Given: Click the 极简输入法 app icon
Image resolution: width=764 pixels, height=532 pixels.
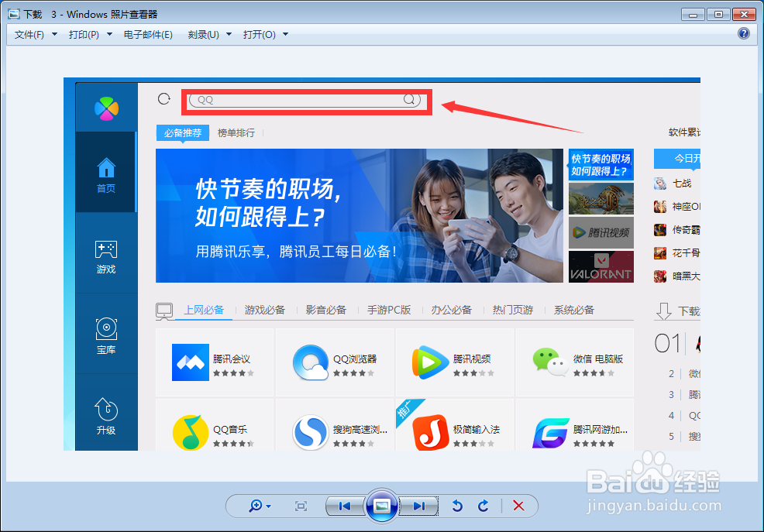Looking at the screenshot, I should (x=431, y=433).
